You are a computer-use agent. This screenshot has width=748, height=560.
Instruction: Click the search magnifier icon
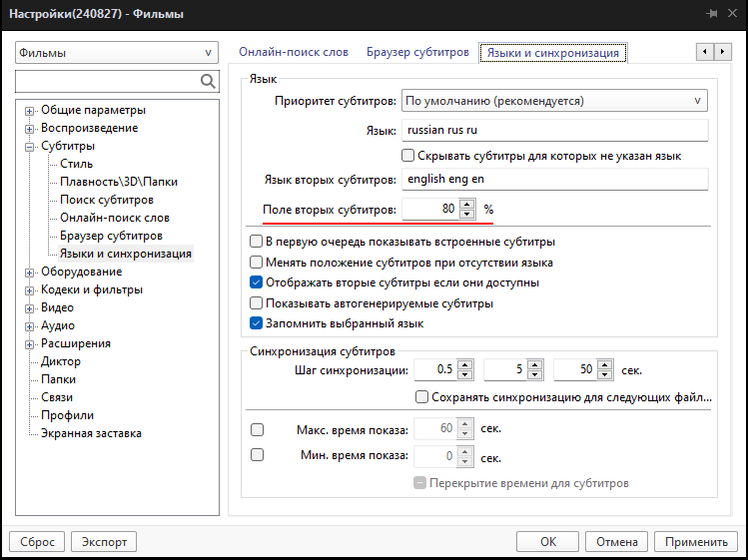click(x=209, y=82)
